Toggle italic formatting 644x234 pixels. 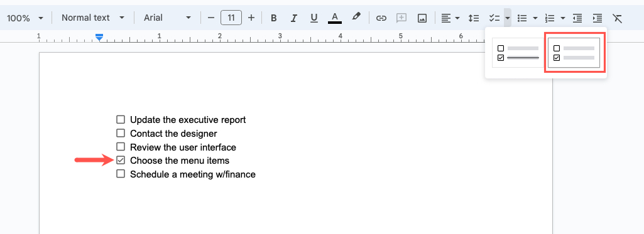[293, 18]
